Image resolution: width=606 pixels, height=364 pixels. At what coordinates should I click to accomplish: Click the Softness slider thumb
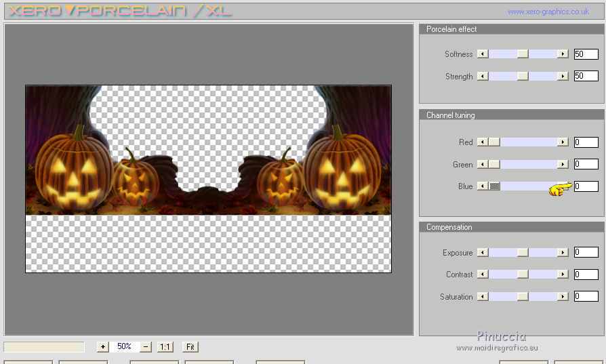[523, 54]
